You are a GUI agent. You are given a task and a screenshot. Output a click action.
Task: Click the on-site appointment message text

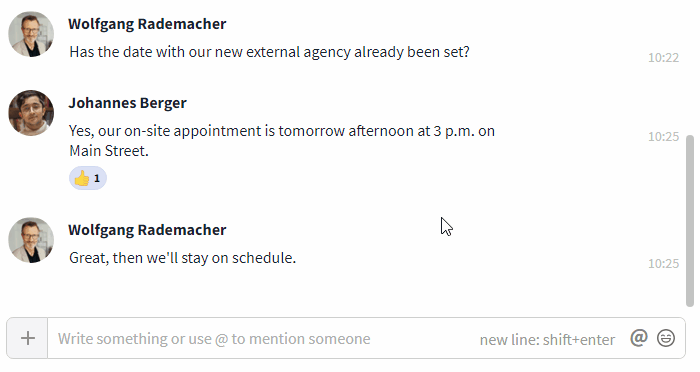point(282,141)
